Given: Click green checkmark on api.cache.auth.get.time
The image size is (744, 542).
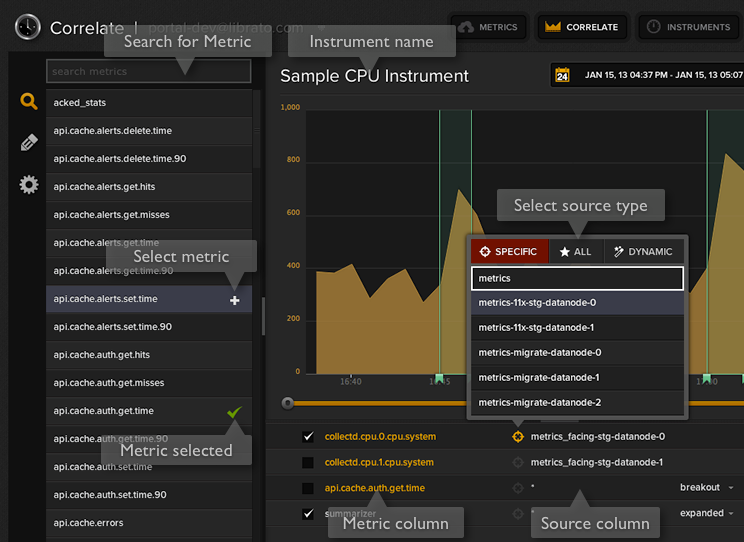Looking at the screenshot, I should [x=234, y=411].
